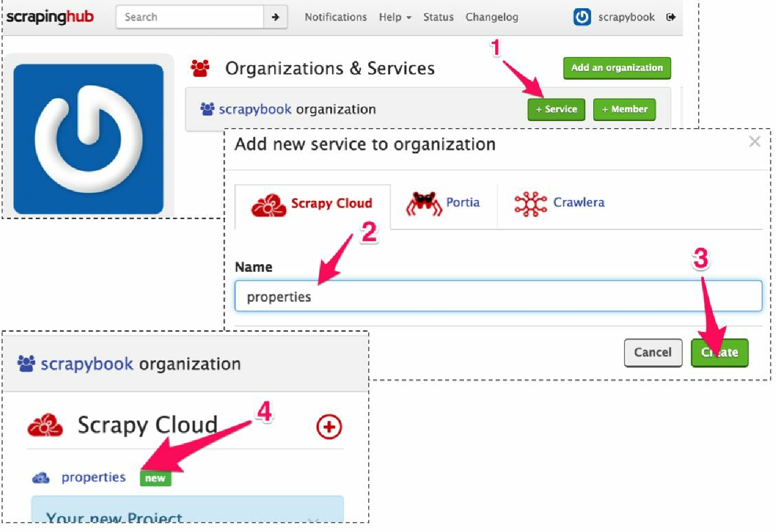
Task: Click the Organizations & Services heading
Action: click(x=330, y=68)
